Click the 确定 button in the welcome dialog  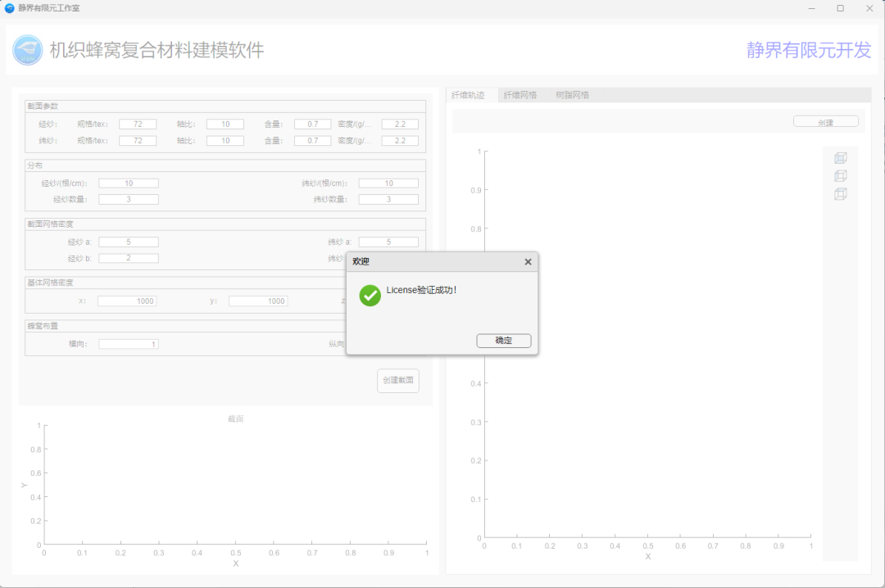coord(503,341)
